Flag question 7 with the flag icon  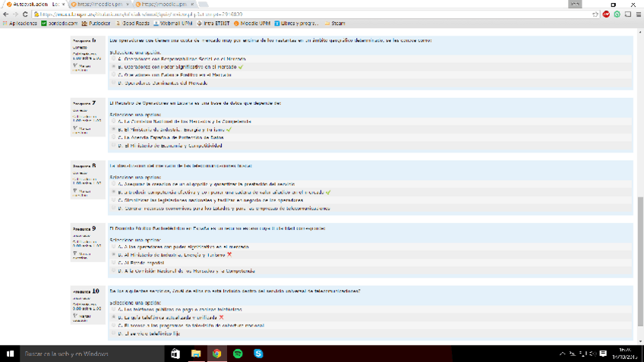[x=75, y=128]
